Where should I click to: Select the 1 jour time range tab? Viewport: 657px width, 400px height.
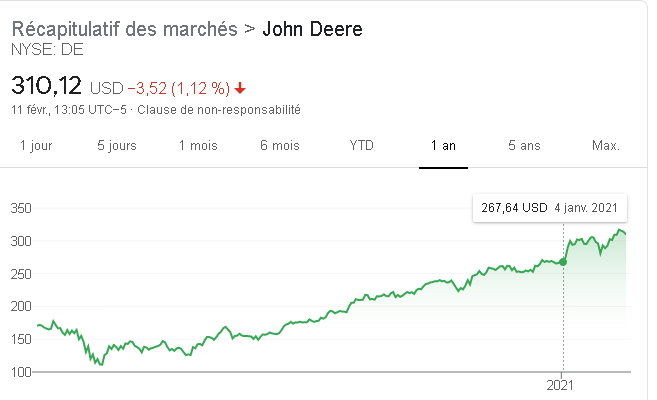click(36, 146)
